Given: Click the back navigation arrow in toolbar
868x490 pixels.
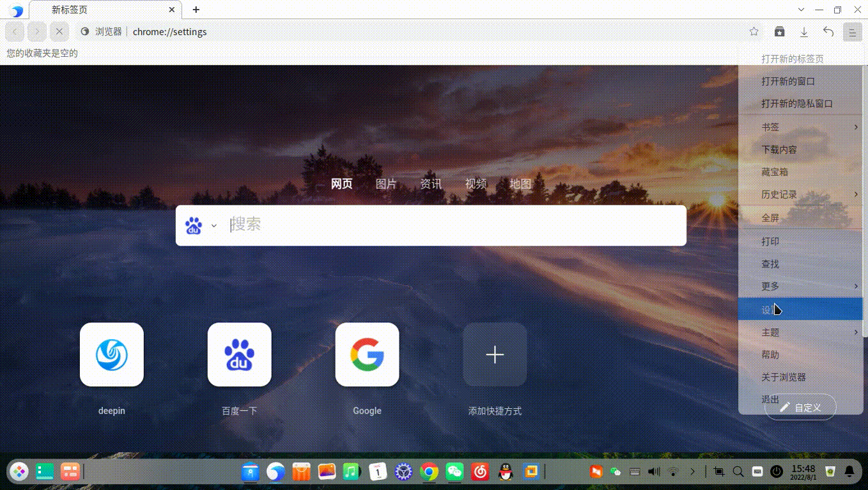Looking at the screenshot, I should [14, 31].
